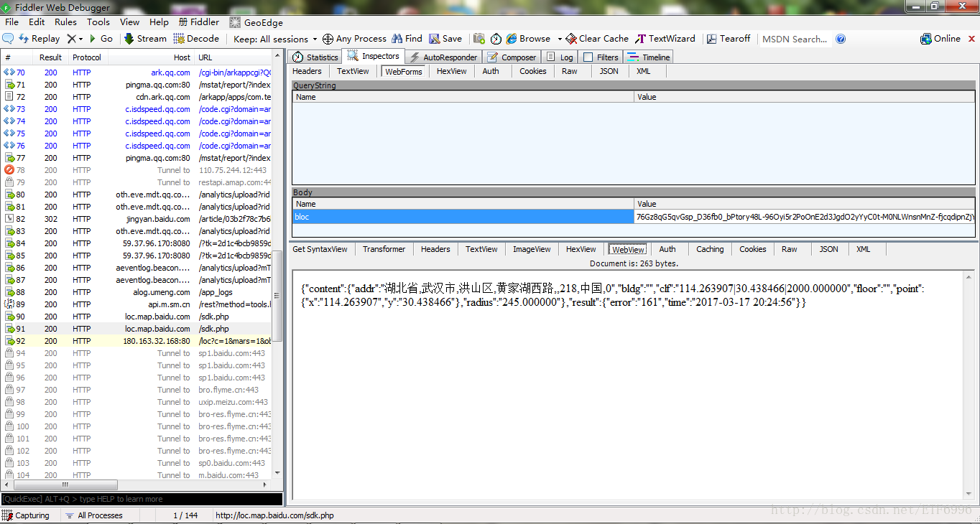This screenshot has height=524, width=980.
Task: Toggle the Decode option
Action: tap(197, 39)
